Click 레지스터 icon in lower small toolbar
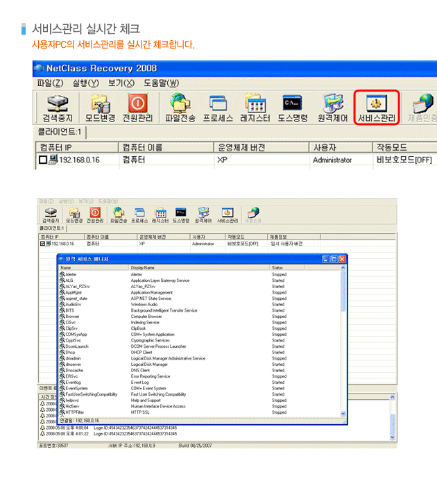Image resolution: width=437 pixels, height=504 pixels. coord(160,215)
